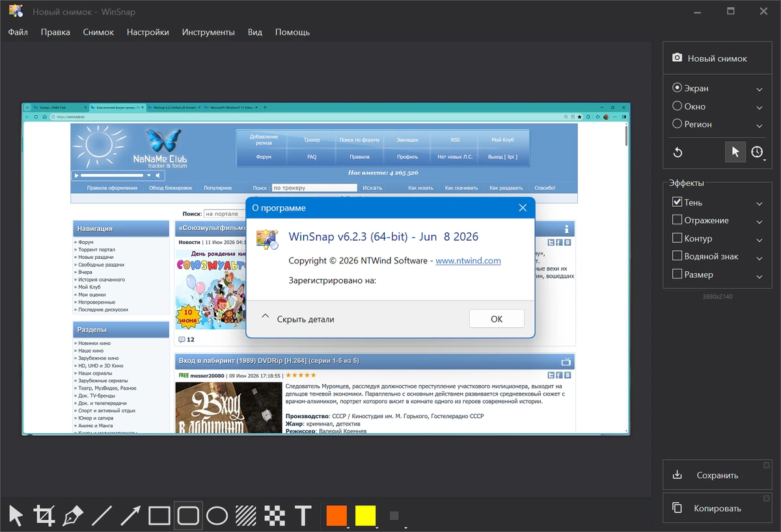The height and width of the screenshot is (532, 781).
Task: Click OK in the About dialog
Action: point(497,319)
